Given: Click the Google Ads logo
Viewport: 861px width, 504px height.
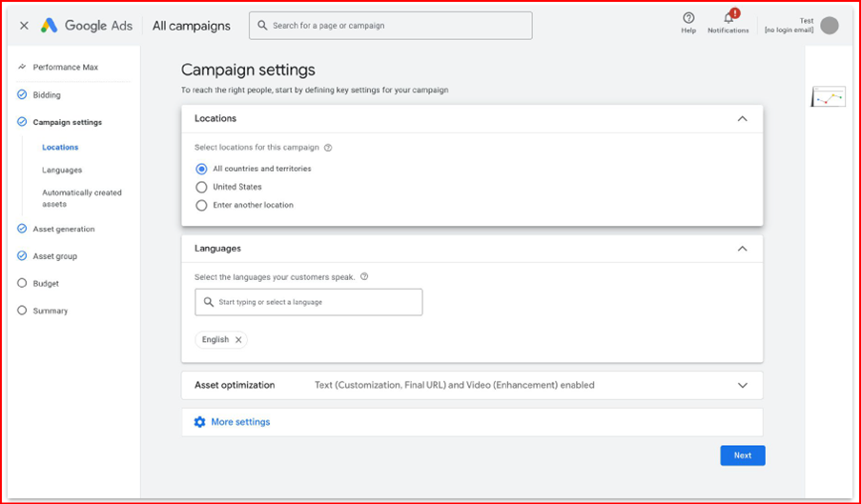Looking at the screenshot, I should pos(49,26).
